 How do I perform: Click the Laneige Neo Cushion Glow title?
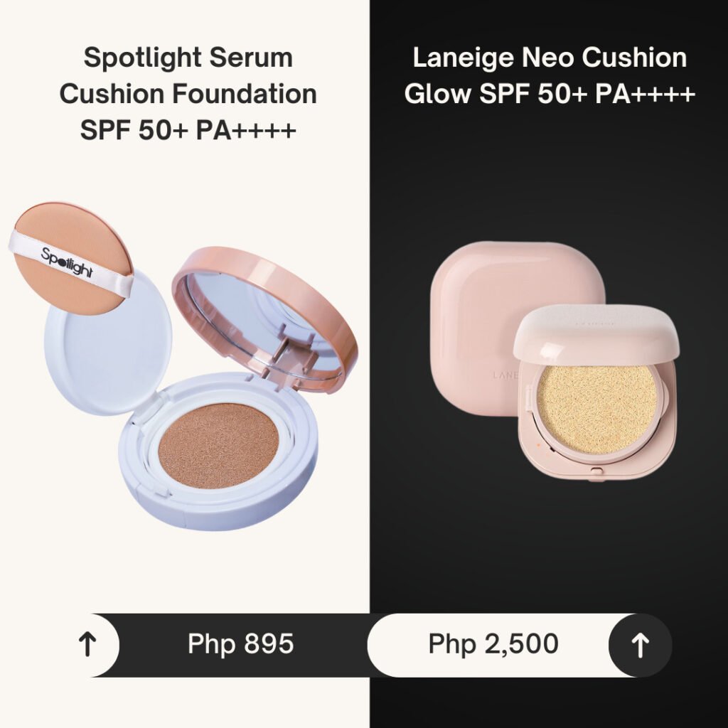550,75
